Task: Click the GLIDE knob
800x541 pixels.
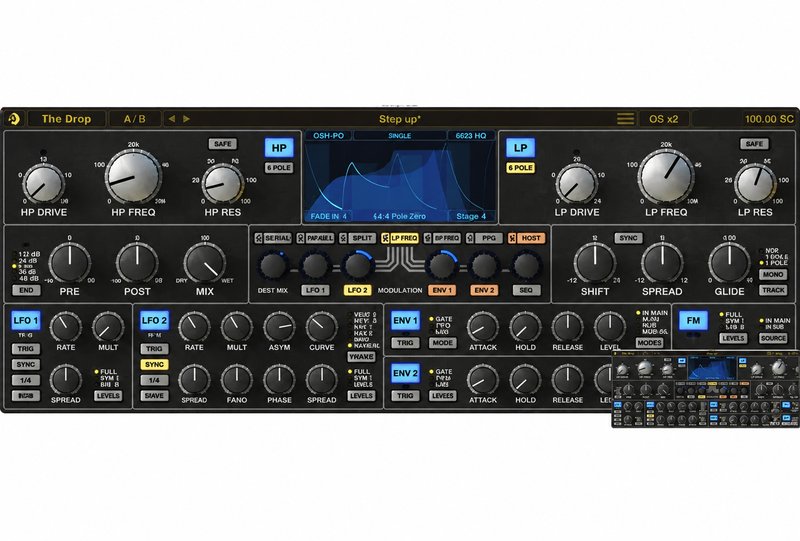Action: pyautogui.click(x=729, y=263)
